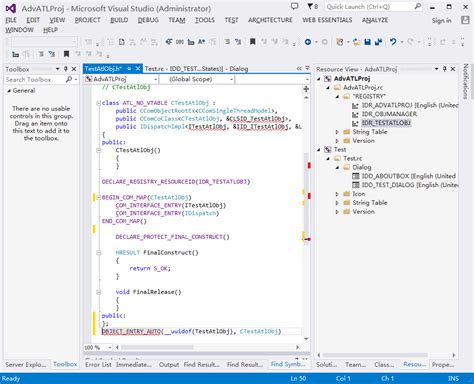The image size is (474, 384).
Task: Click the Navigate Backward round arrow icon
Action: [x=308, y=42]
